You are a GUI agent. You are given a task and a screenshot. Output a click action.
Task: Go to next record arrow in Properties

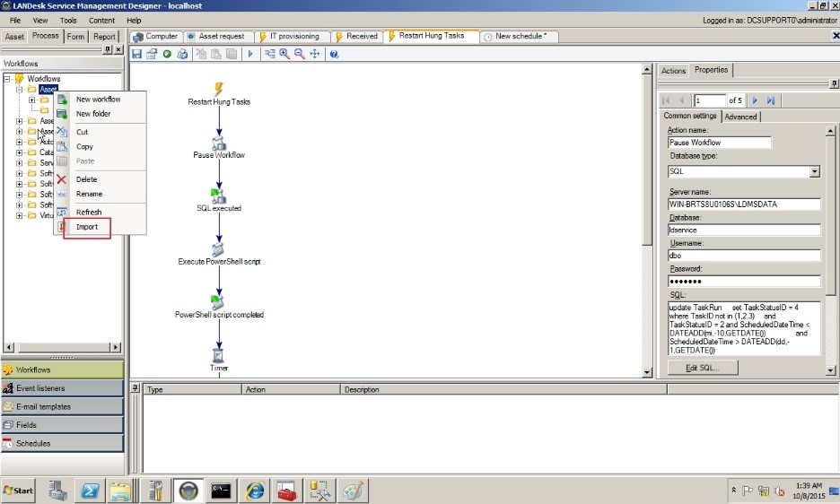click(x=756, y=100)
